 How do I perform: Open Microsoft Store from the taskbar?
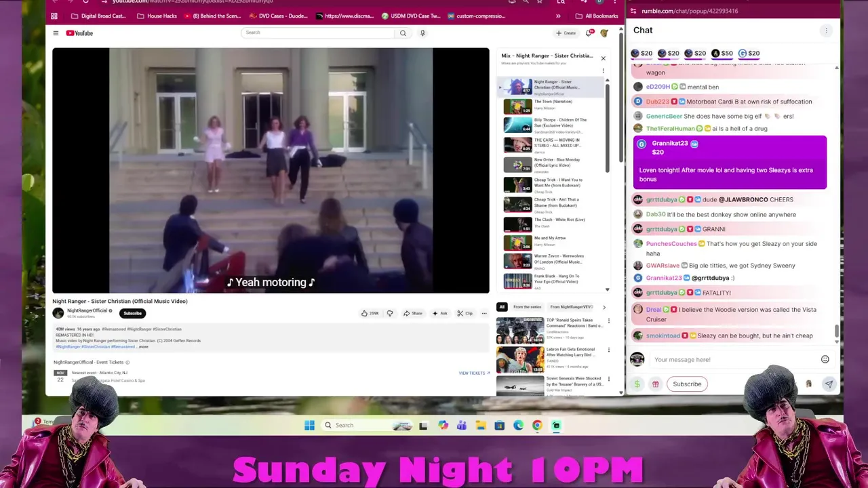point(500,425)
